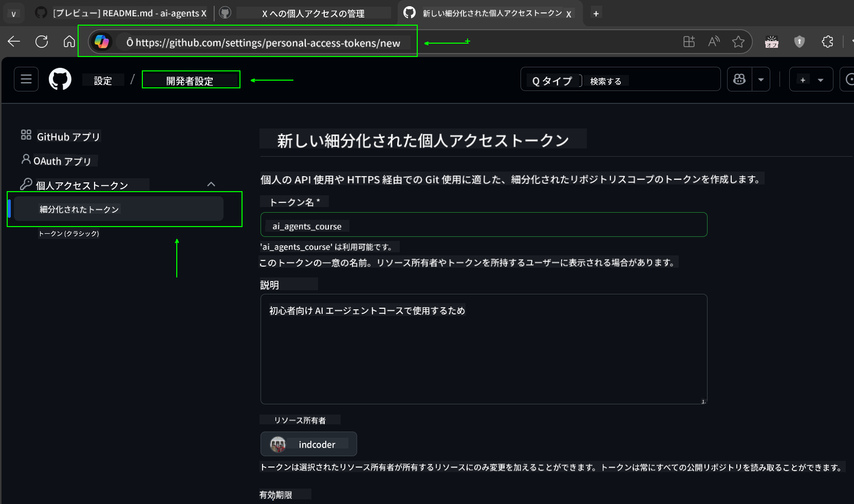Click inside the 説明 description textarea
This screenshot has width=854, height=504.
(x=484, y=349)
